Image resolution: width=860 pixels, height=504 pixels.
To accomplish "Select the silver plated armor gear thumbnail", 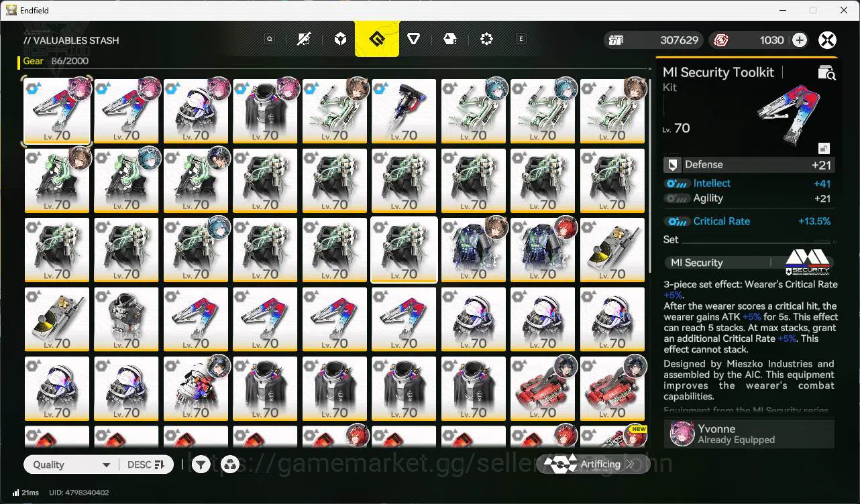I will click(126, 319).
